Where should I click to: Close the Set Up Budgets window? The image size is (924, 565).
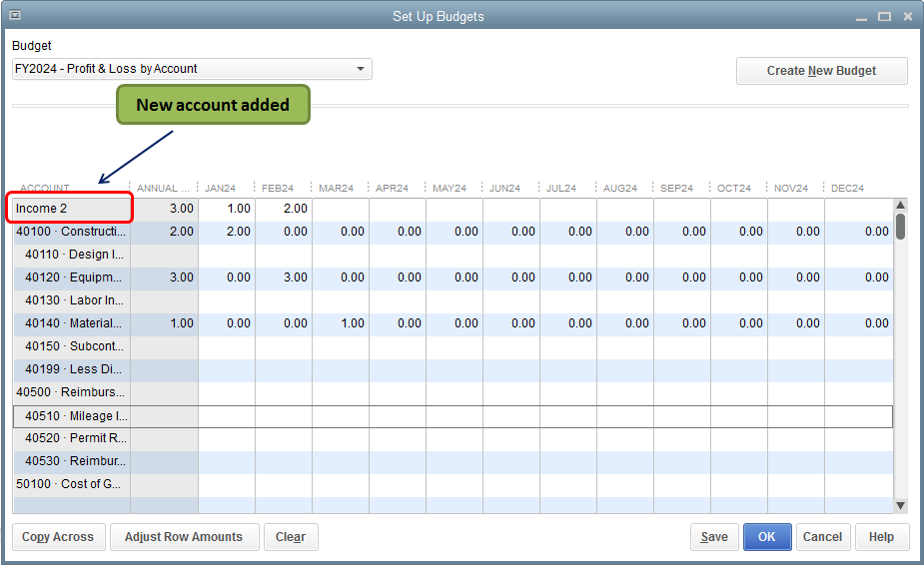(x=907, y=17)
